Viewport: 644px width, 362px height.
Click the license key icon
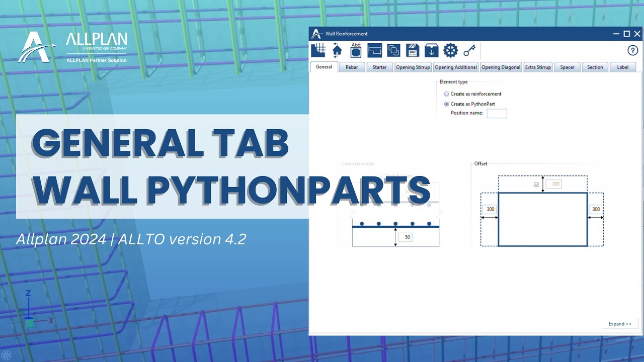pos(469,50)
